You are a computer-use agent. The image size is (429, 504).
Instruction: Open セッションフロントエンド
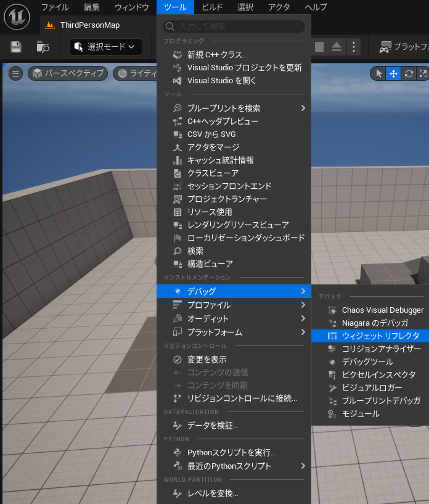pyautogui.click(x=234, y=186)
